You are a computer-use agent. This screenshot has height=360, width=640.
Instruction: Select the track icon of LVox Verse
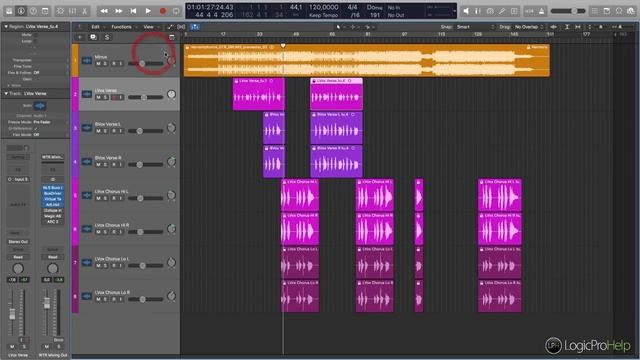click(87, 94)
